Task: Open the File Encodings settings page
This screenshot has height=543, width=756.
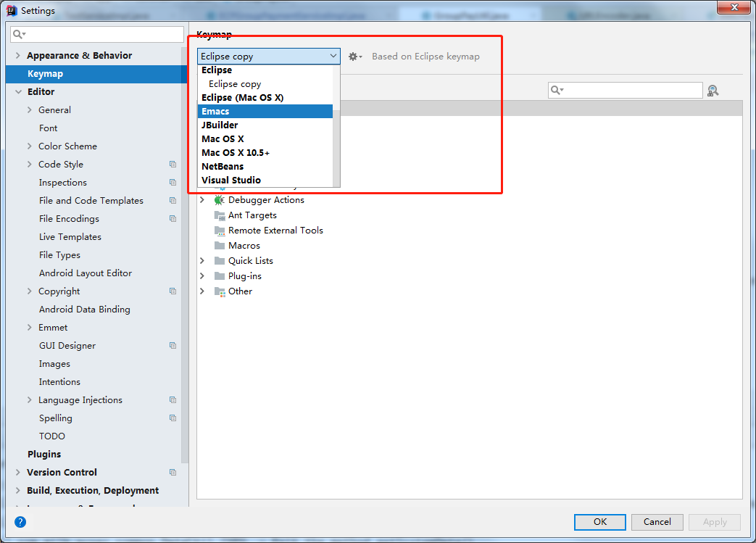Action: [x=69, y=219]
